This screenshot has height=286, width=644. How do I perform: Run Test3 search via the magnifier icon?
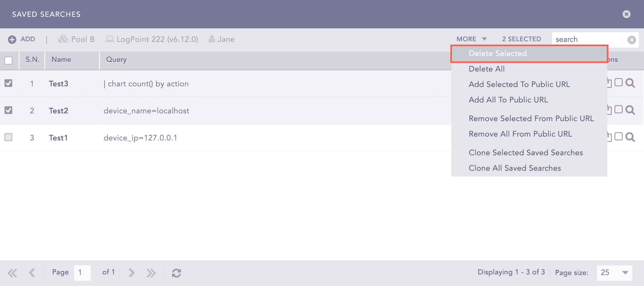[x=630, y=83]
